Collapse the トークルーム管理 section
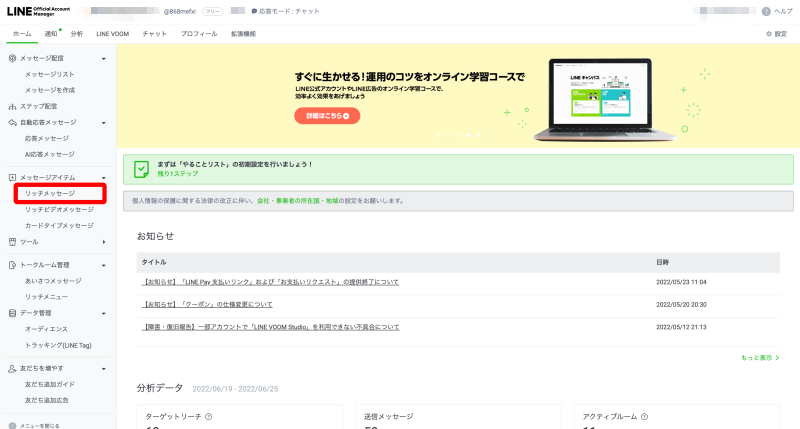This screenshot has height=429, width=800. coord(104,265)
